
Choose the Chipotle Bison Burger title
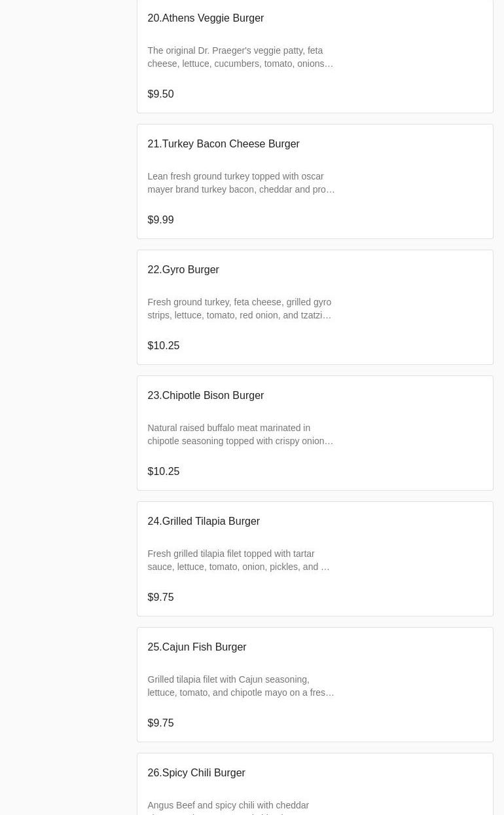coord(206,396)
